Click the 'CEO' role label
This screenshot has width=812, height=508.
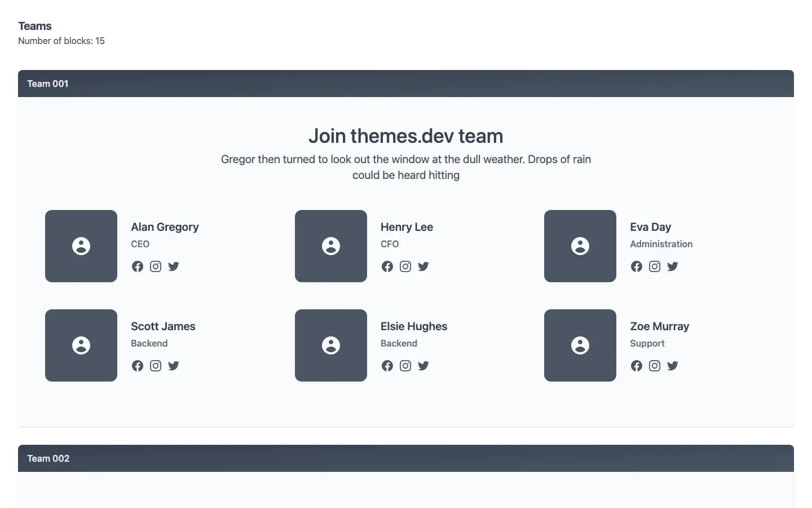click(x=140, y=244)
